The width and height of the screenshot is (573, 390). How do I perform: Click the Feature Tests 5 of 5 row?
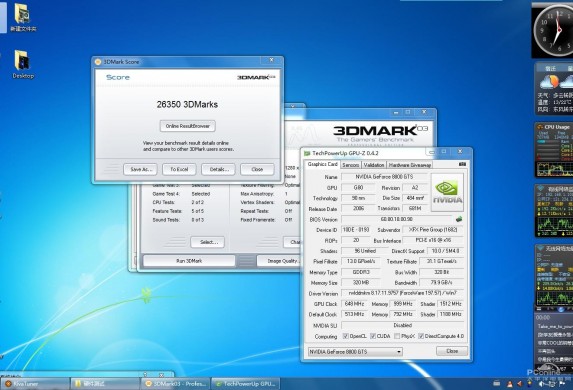pos(178,211)
